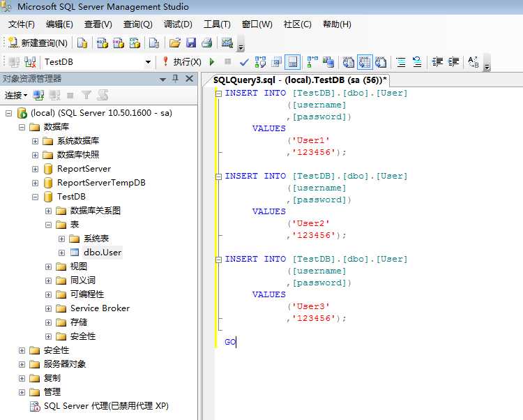
Task: Collapse the TestDB database node
Action: pyautogui.click(x=35, y=197)
